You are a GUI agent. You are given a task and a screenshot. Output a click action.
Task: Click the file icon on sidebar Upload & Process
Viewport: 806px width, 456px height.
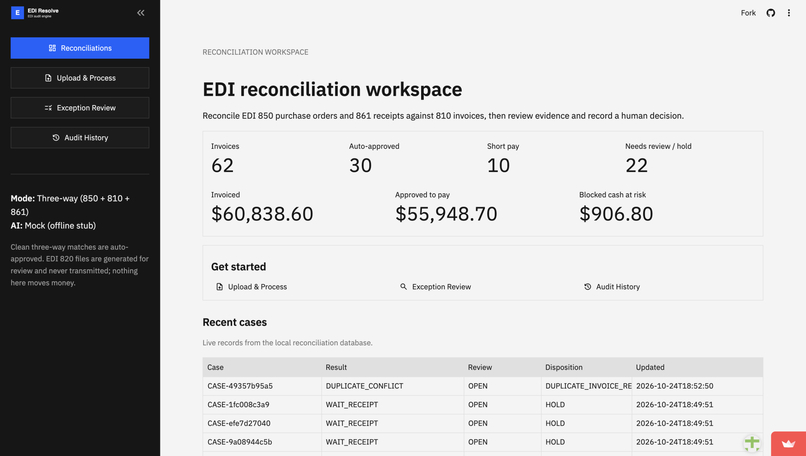coord(48,78)
